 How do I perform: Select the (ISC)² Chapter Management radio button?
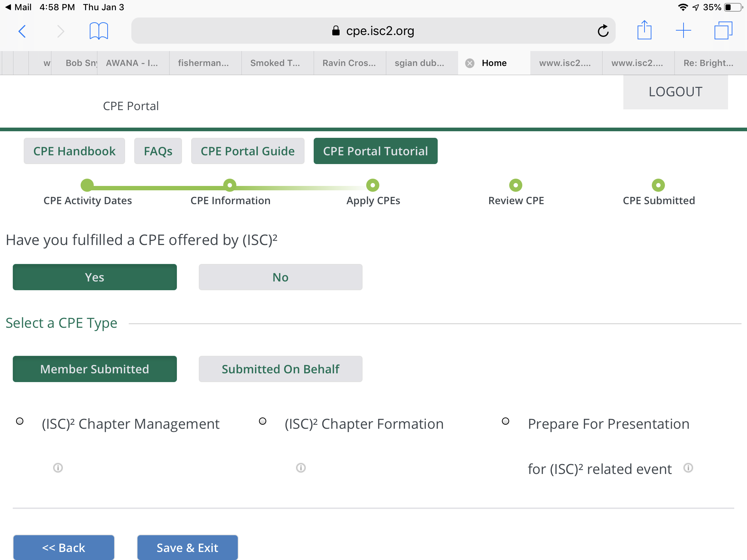(19, 422)
